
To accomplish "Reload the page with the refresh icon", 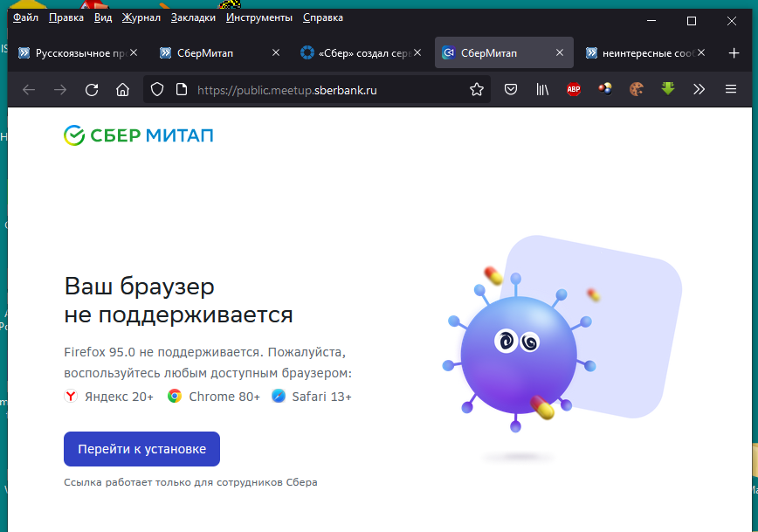I will pos(92,89).
